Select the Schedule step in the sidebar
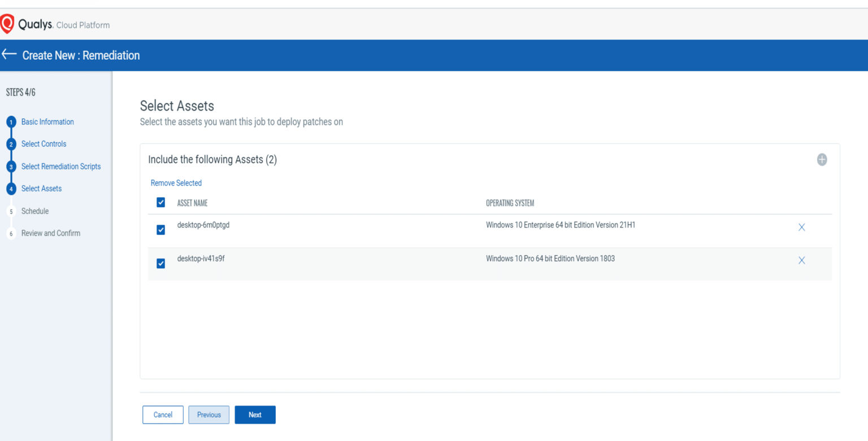 point(35,211)
